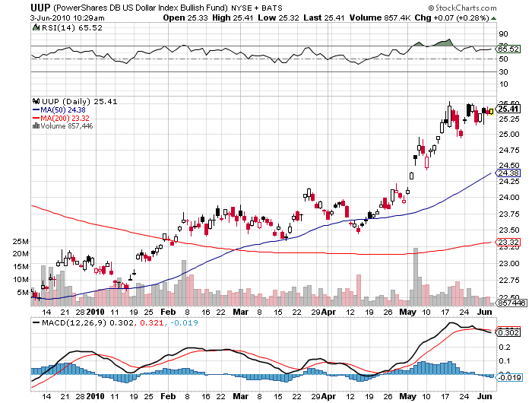Click the RSI mountain icon beside RSI(14)
The height and width of the screenshot is (403, 532).
(x=36, y=27)
